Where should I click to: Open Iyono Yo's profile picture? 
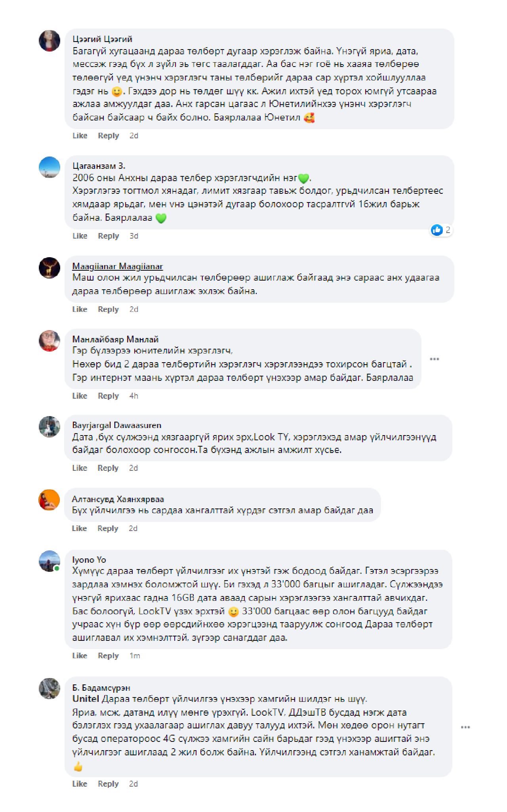(50, 561)
